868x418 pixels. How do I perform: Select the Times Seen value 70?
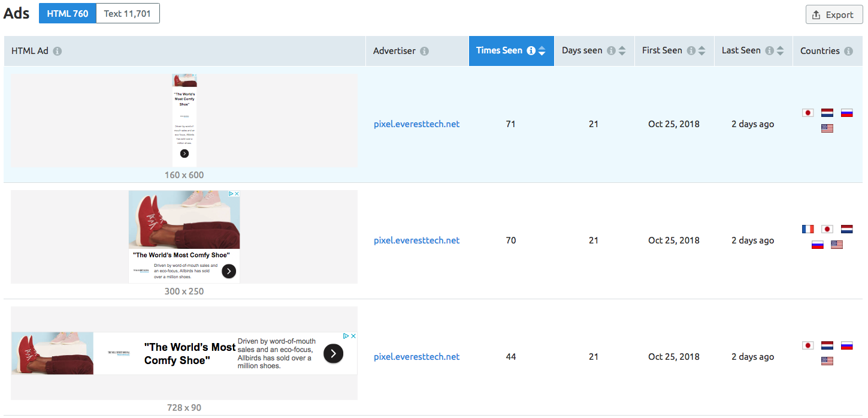pyautogui.click(x=511, y=240)
